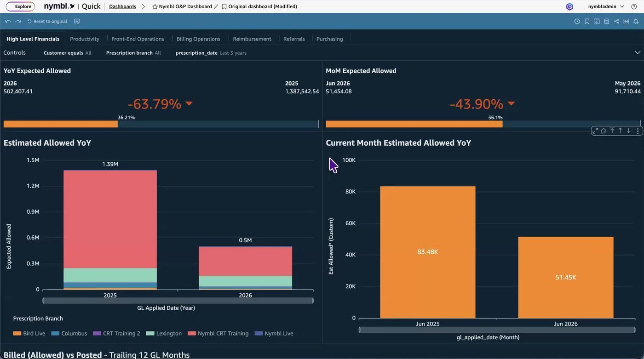Expand the Controls panel chevron
Screen dimensions: 644x359
[638, 53]
